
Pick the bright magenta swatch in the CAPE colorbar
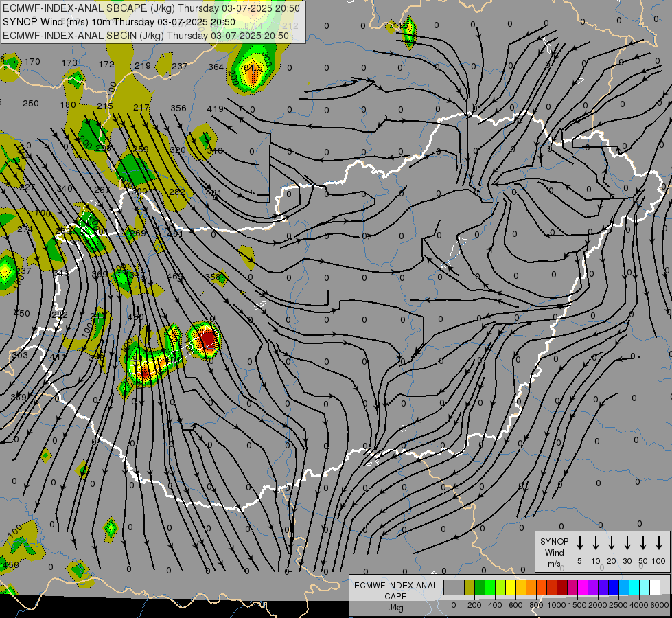[583, 587]
